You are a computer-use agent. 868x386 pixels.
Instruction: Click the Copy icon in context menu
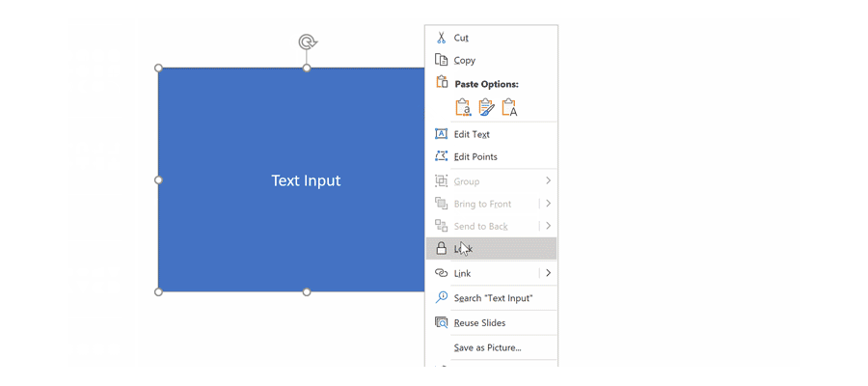pyautogui.click(x=441, y=60)
